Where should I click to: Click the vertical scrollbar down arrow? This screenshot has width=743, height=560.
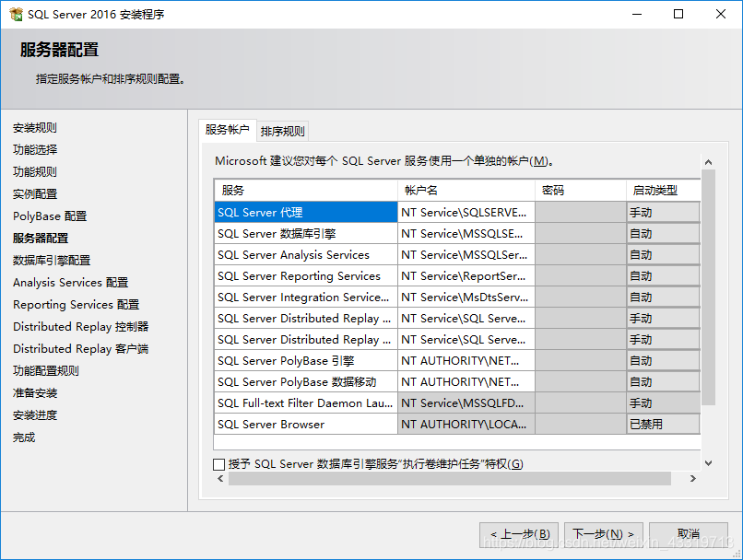click(708, 463)
